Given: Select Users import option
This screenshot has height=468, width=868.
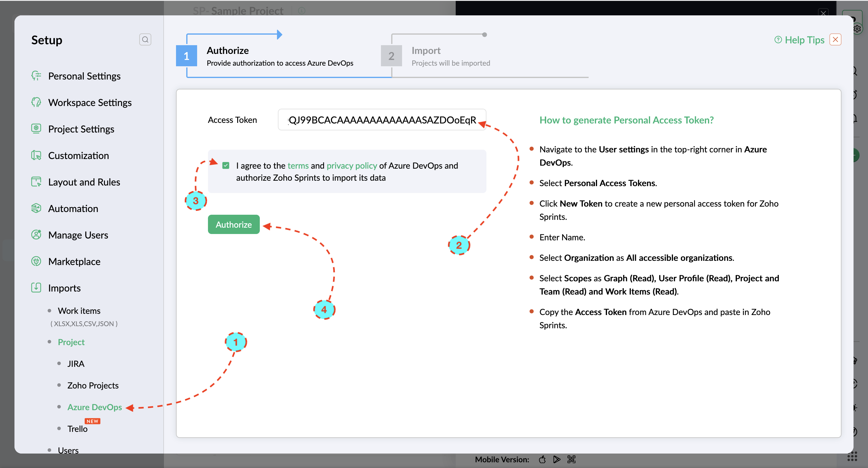Looking at the screenshot, I should pos(68,450).
